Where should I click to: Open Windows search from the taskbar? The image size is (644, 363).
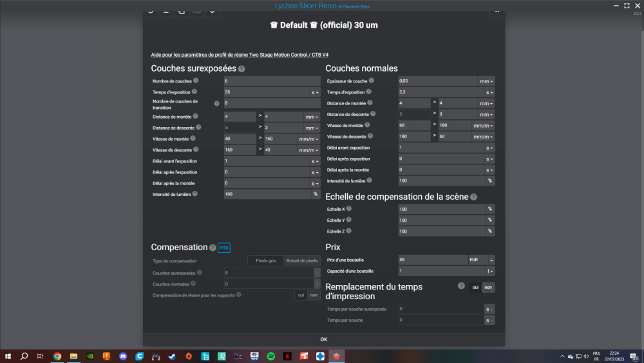[x=24, y=357]
